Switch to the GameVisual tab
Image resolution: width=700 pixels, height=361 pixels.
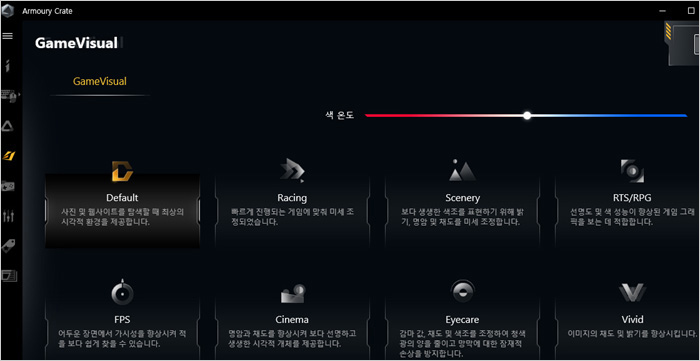click(100, 82)
